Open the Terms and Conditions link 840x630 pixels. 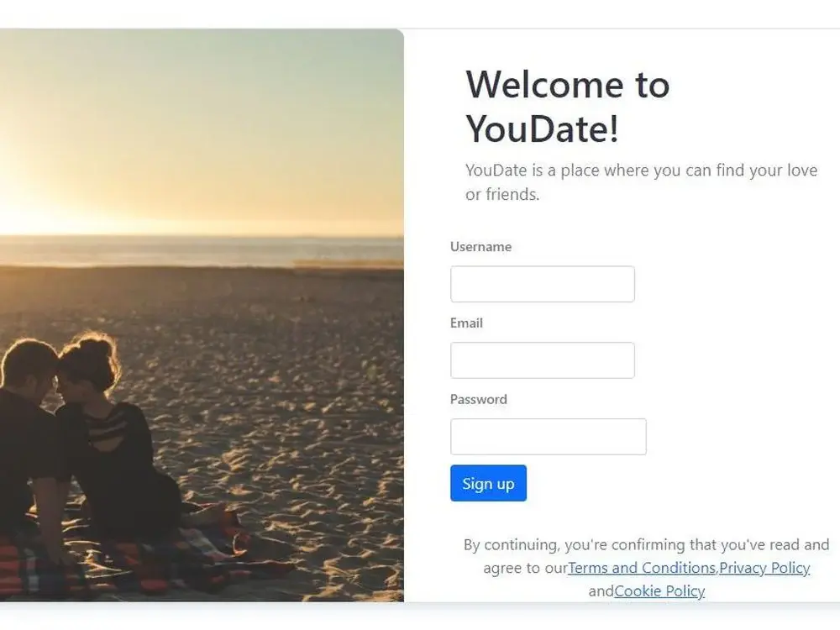pos(642,568)
